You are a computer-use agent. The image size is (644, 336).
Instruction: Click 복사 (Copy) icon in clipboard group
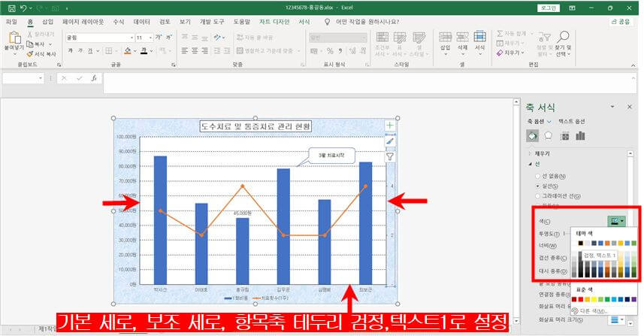coord(29,44)
